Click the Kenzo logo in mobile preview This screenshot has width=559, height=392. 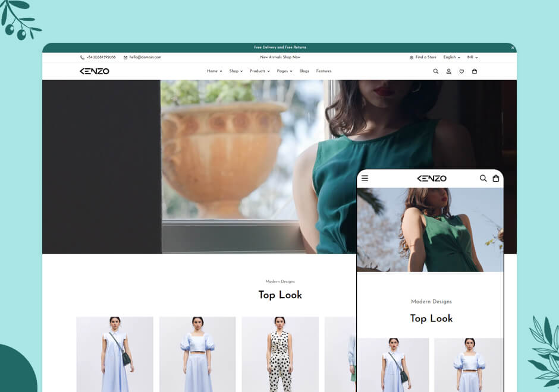pos(432,178)
